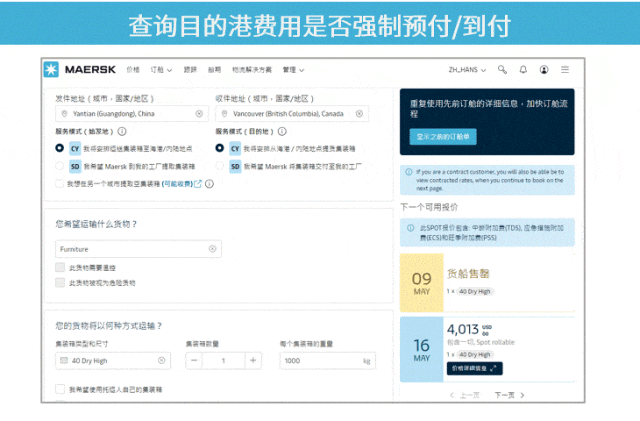Viewport: 640px width, 421px height.
Task: Click the Yantian origin address field
Action: pyautogui.click(x=132, y=114)
